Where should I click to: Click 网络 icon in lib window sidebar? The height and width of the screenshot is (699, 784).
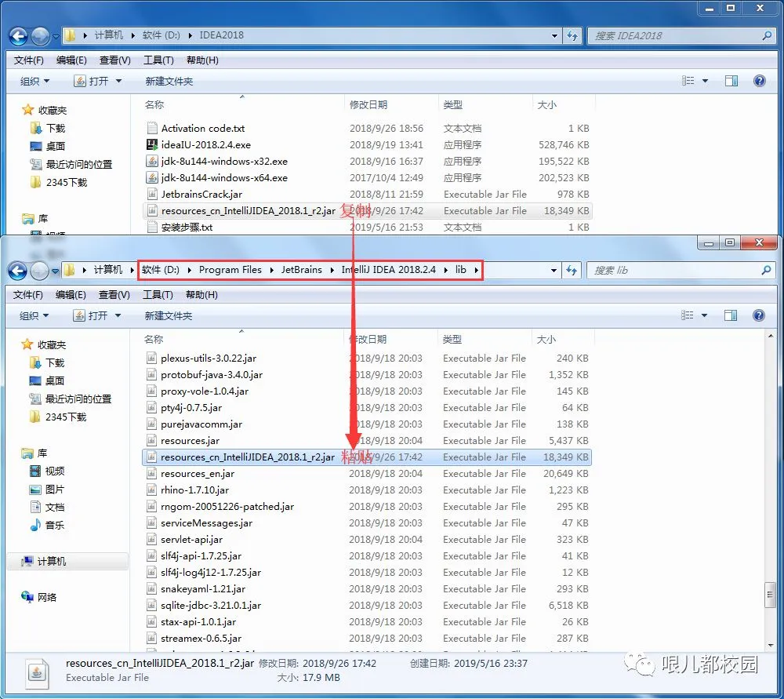click(x=27, y=596)
